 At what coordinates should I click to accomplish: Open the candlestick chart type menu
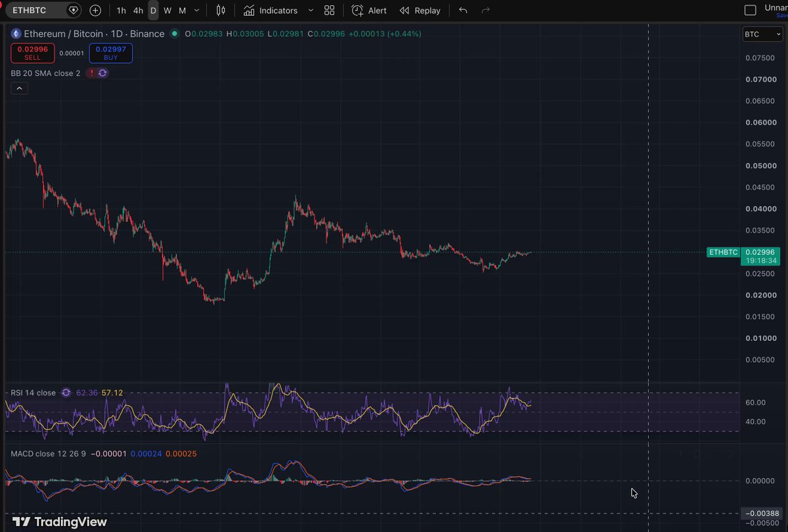220,11
